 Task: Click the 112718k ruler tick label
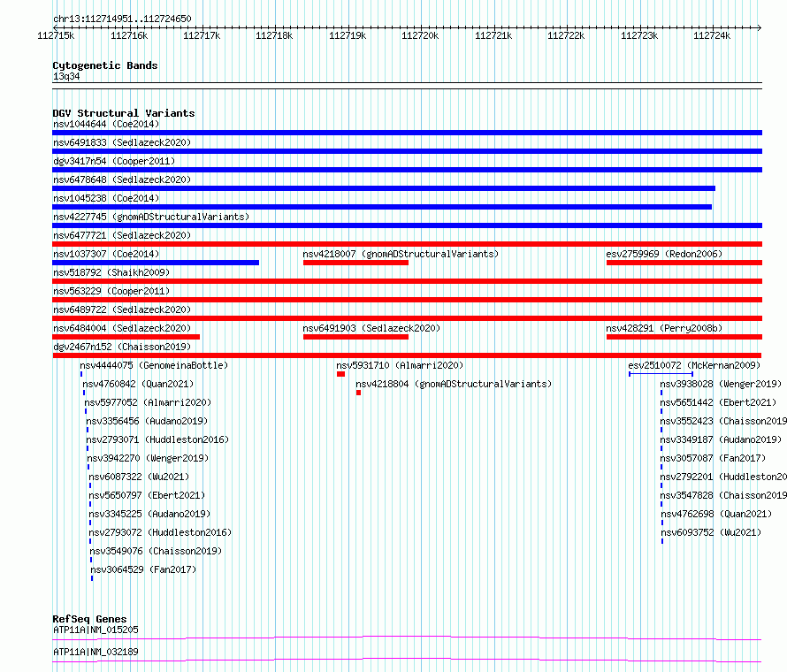pyautogui.click(x=274, y=35)
